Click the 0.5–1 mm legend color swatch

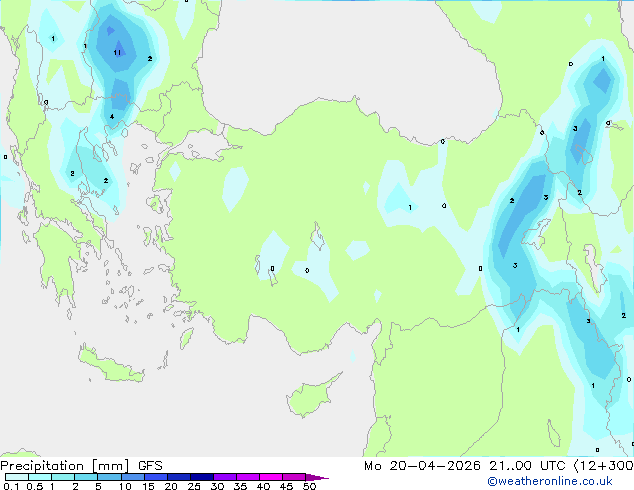pos(40,477)
